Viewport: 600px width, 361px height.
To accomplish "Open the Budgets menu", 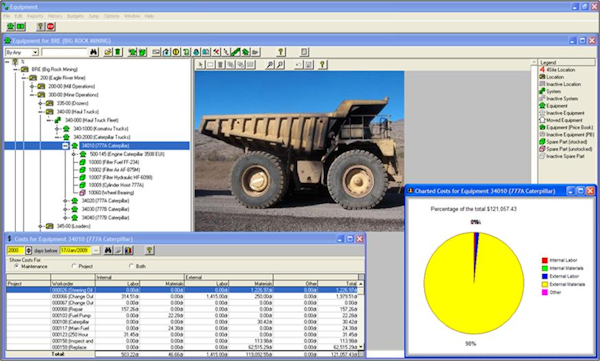I will point(75,16).
